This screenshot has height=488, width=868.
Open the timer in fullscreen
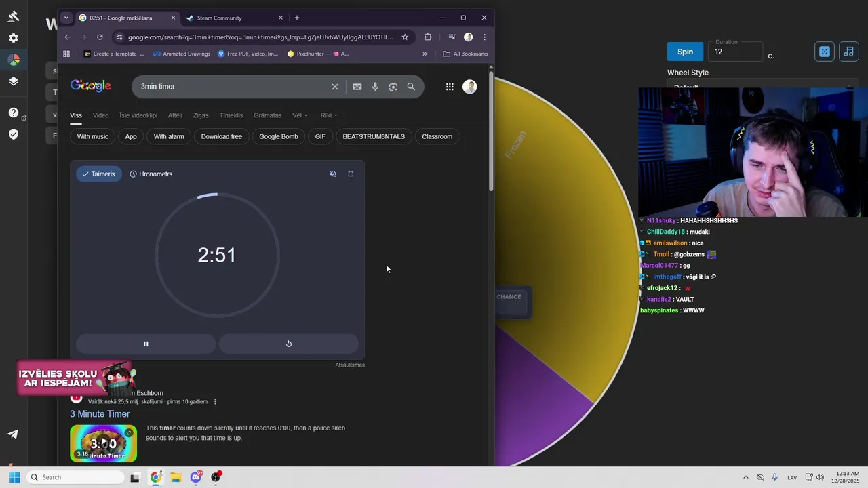click(x=351, y=174)
